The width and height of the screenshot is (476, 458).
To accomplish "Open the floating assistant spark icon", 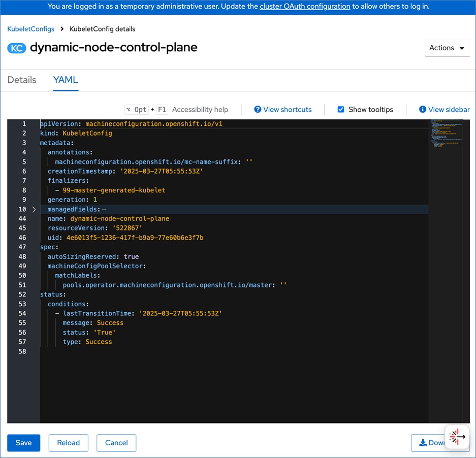I will pyautogui.click(x=457, y=437).
